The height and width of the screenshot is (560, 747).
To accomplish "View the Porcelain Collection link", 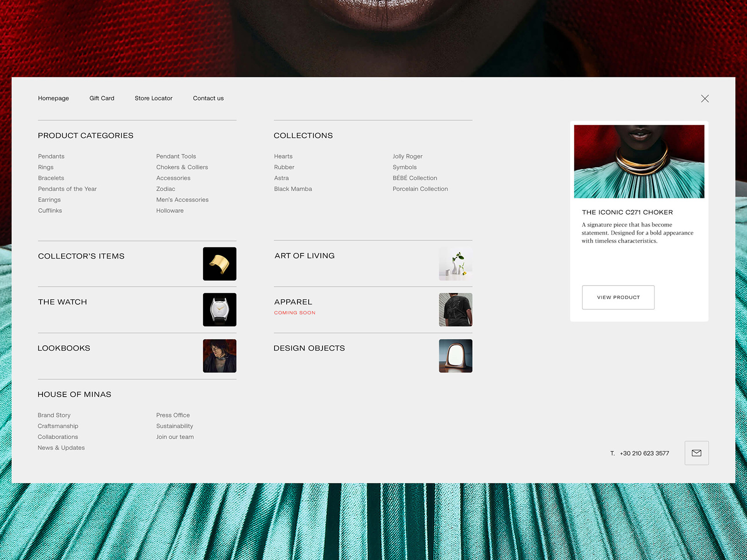I will [x=420, y=189].
